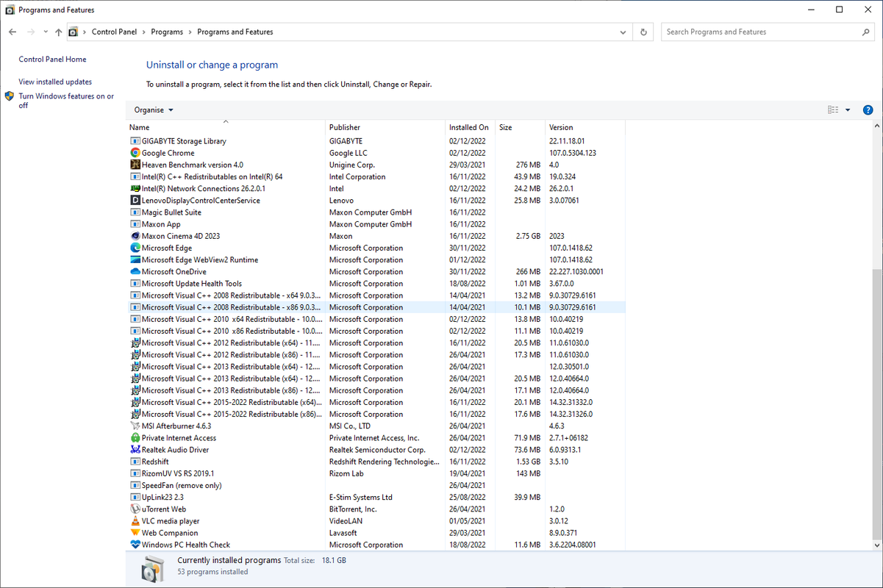Viewport: 883px width, 588px height.
Task: Select the Maxon App entry
Action: pyautogui.click(x=376, y=224)
